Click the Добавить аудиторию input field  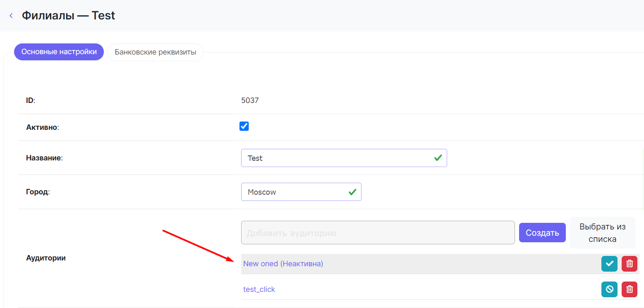click(378, 233)
